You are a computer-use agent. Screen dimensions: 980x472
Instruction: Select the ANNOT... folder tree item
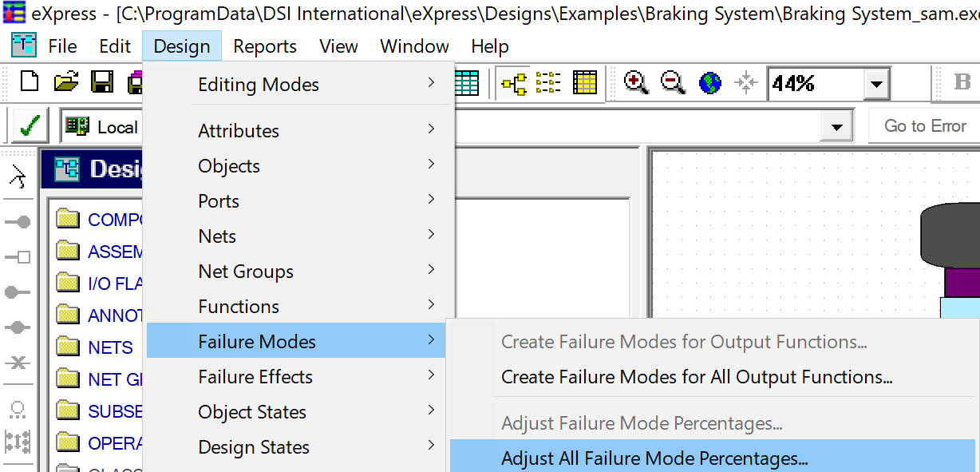tap(100, 315)
